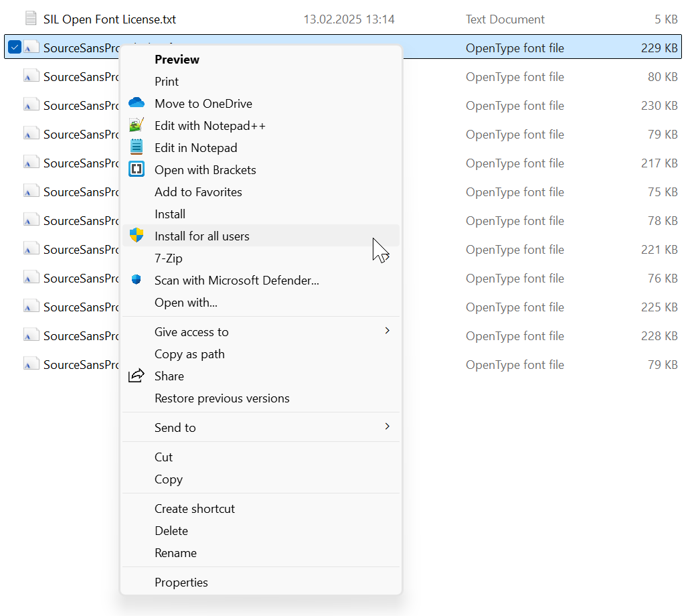Uncheck the selected 229 KB font file checkbox
Screen dimensions: 698x616
(15, 47)
